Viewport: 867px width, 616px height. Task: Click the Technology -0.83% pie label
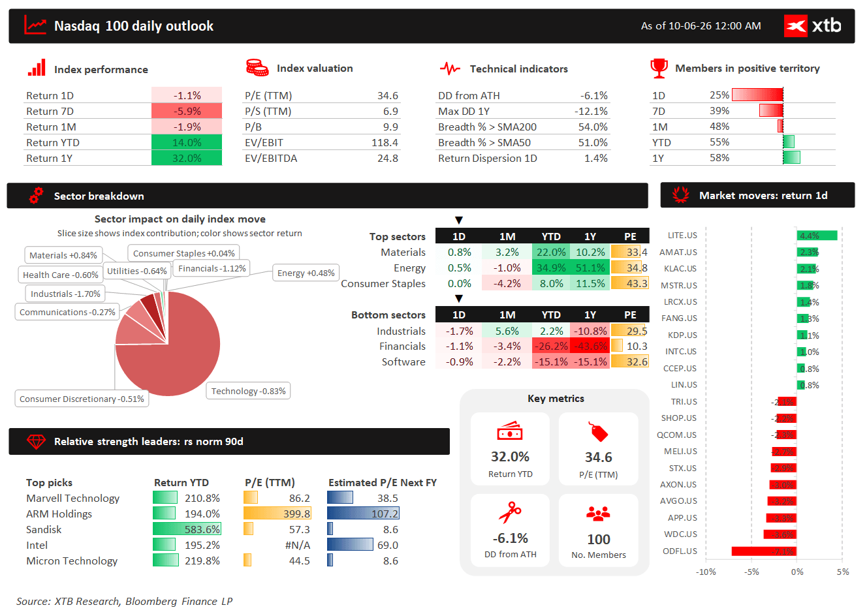pos(248,391)
